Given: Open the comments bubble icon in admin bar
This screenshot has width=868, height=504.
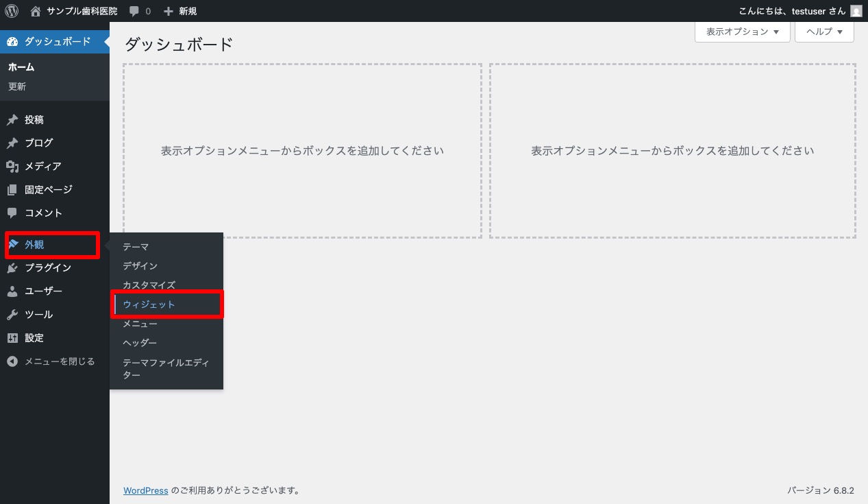Looking at the screenshot, I should coord(133,10).
